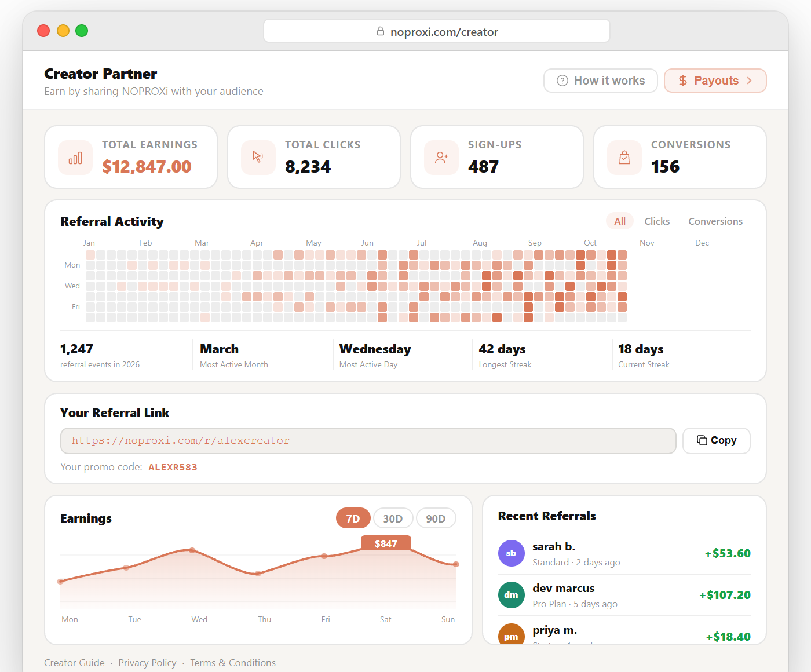Click the 42 days longest streak stat

(502, 349)
